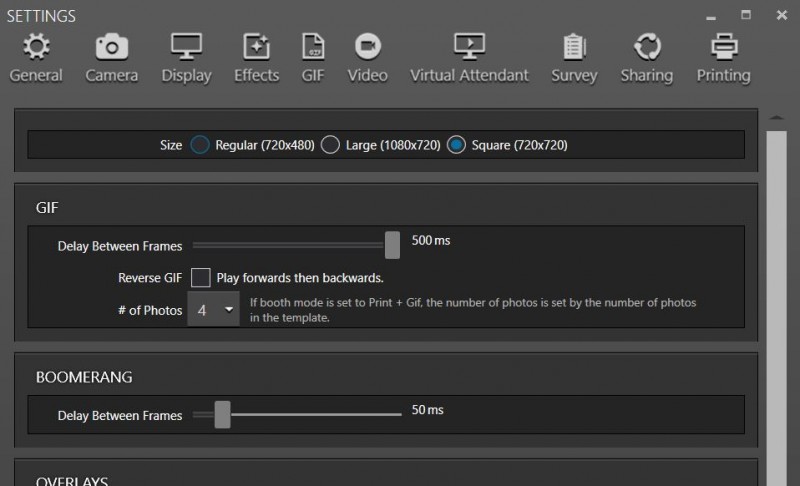Maximize the Settings window
The height and width of the screenshot is (486, 800).
tap(746, 15)
